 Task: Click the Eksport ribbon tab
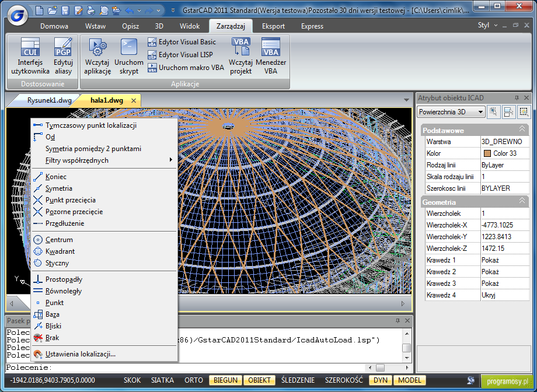[273, 26]
